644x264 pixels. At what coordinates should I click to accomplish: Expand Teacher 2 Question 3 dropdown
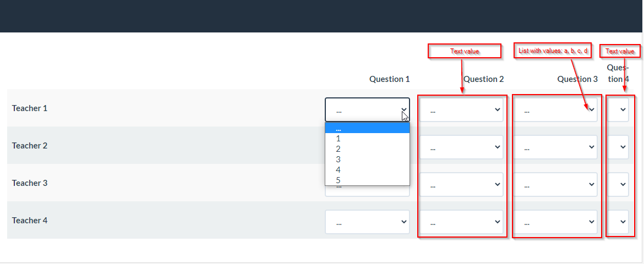555,147
